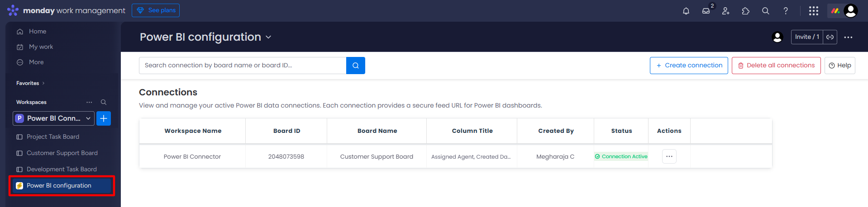
Task: Open the workspaces three-dot options
Action: point(89,102)
